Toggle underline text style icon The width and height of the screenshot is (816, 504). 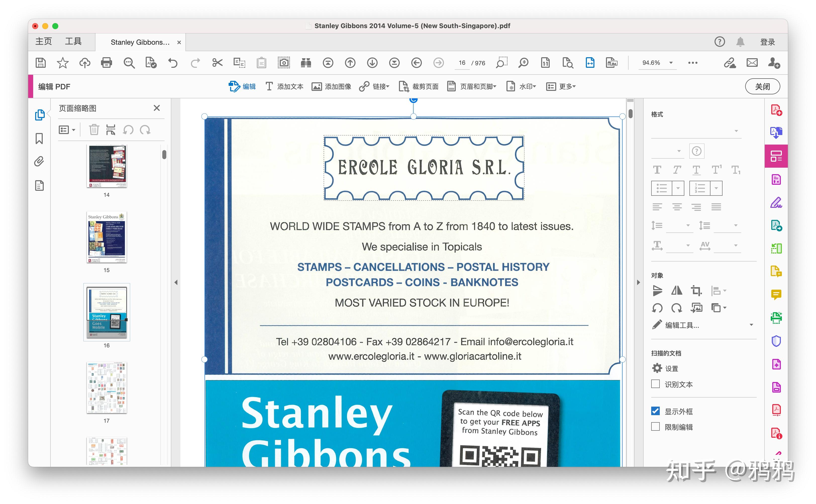pyautogui.click(x=696, y=170)
